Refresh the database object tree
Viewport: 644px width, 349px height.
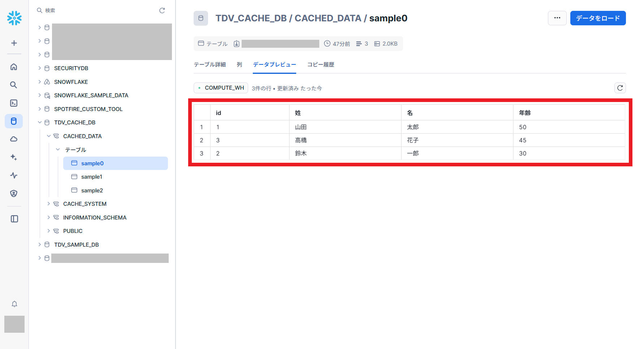pos(162,10)
